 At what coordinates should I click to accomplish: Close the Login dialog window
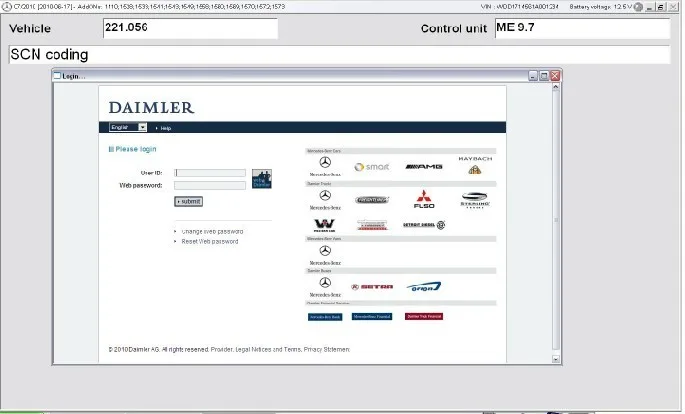click(555, 76)
